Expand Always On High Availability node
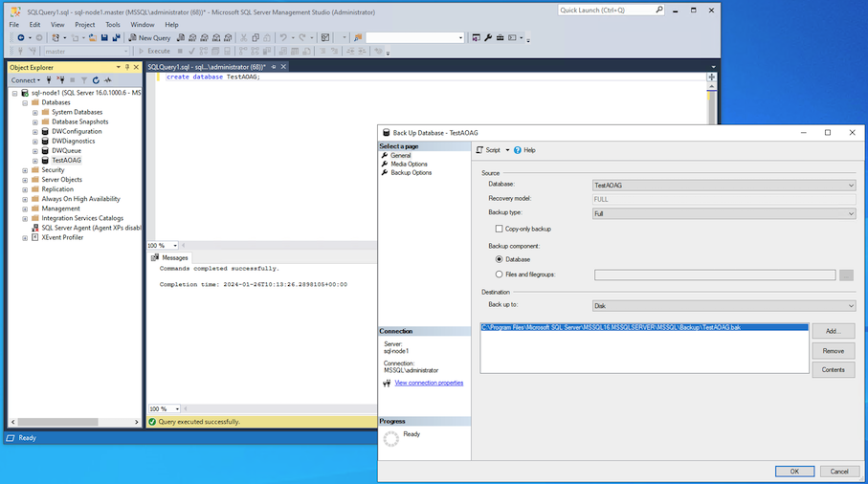Image resolution: width=868 pixels, height=484 pixels. tap(25, 199)
